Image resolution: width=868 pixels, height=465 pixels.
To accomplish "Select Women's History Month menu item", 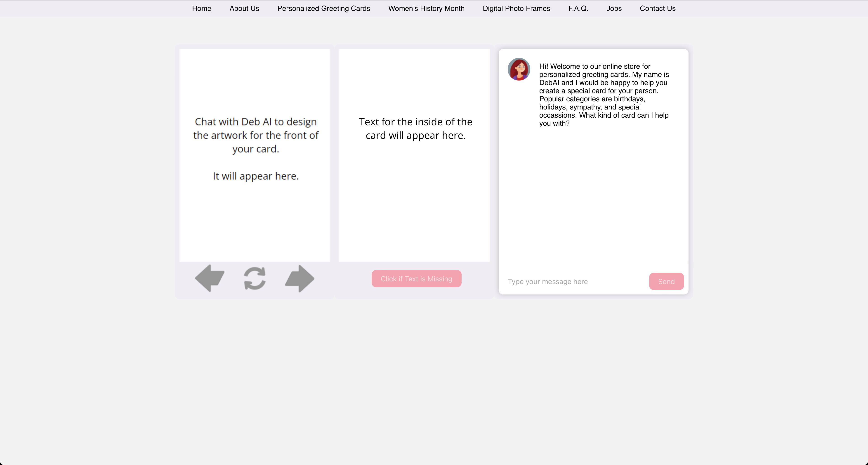I will point(426,8).
